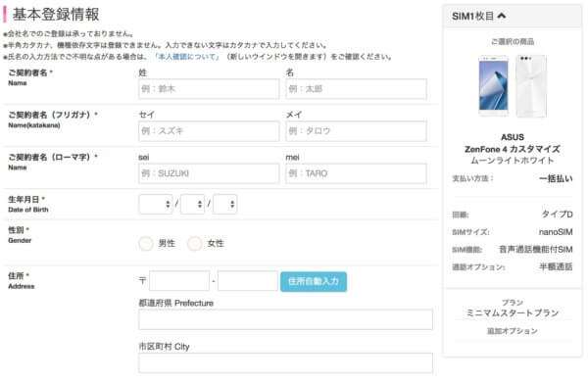Screen dimensions: 588x383
Task: Click the SIM1枚目 panel title
Action: (x=473, y=16)
